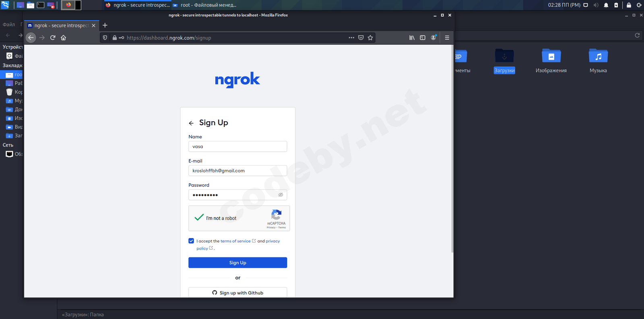Viewport: 644px width, 319px height.
Task: Reload the file manager folder view
Action: coord(637,35)
